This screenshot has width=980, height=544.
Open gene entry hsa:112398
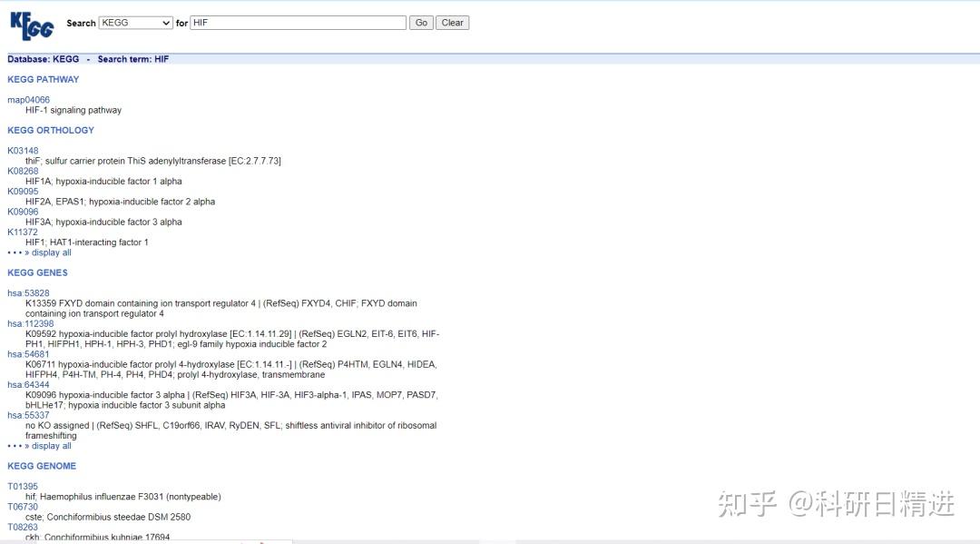(31, 323)
